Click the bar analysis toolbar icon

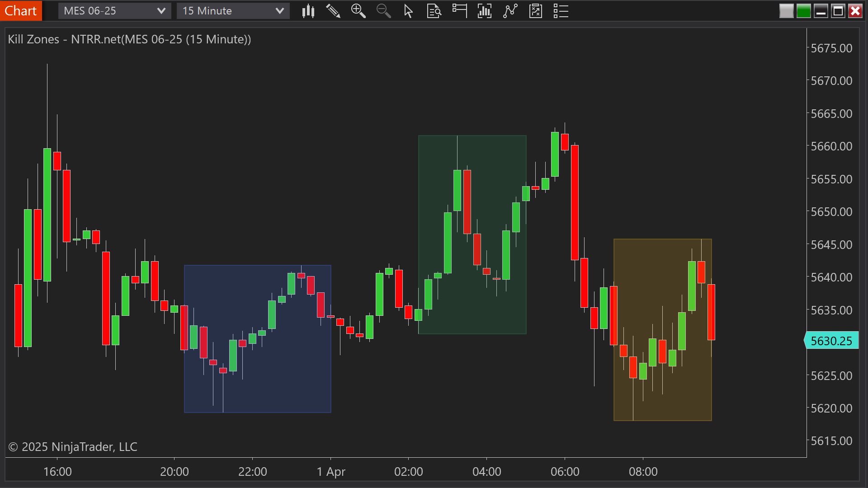click(484, 11)
